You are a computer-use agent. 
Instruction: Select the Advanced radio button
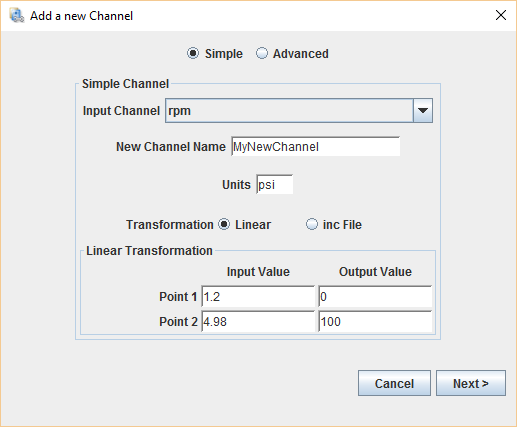pos(262,53)
